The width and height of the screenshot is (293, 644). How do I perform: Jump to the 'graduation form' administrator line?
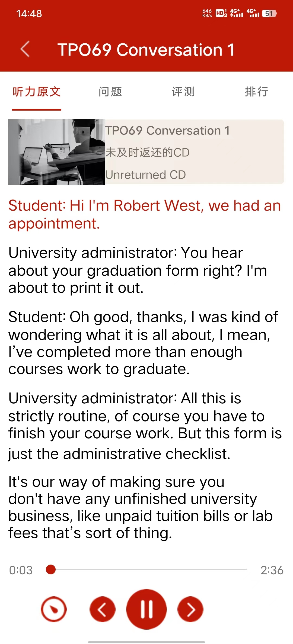[138, 270]
